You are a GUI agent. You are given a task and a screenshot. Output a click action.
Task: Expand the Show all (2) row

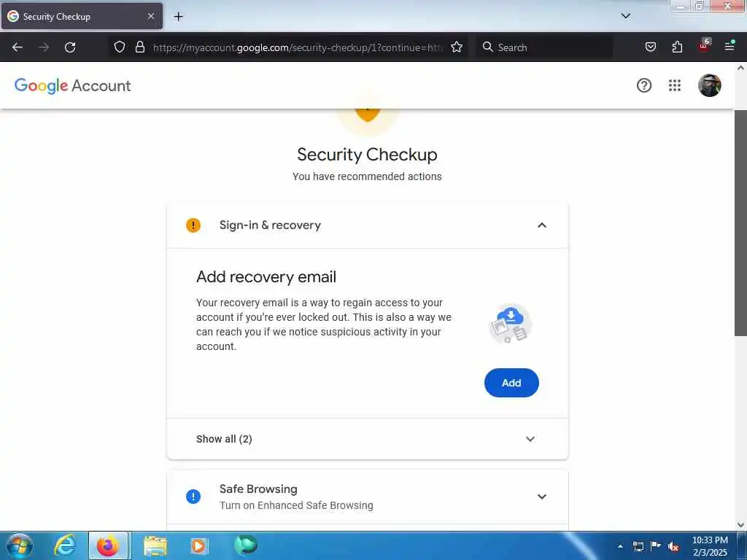(x=368, y=439)
